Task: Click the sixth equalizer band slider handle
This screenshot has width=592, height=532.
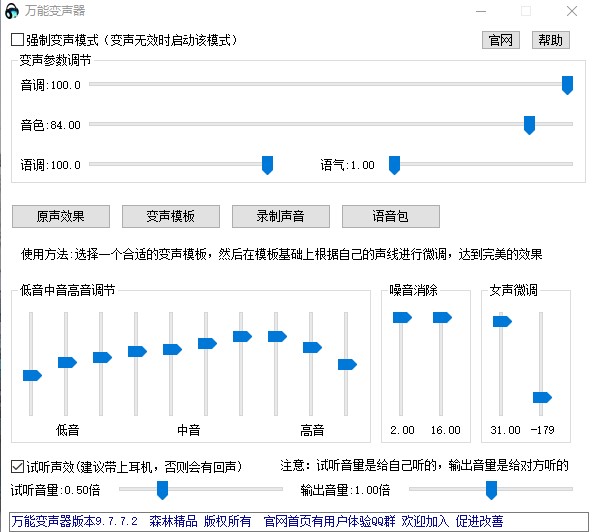Action: pyautogui.click(x=207, y=343)
